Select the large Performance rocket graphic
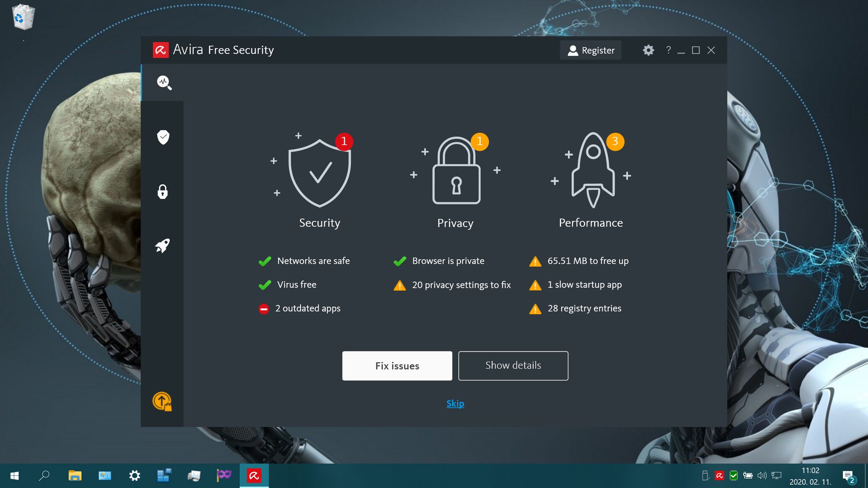The image size is (868, 488). (593, 170)
